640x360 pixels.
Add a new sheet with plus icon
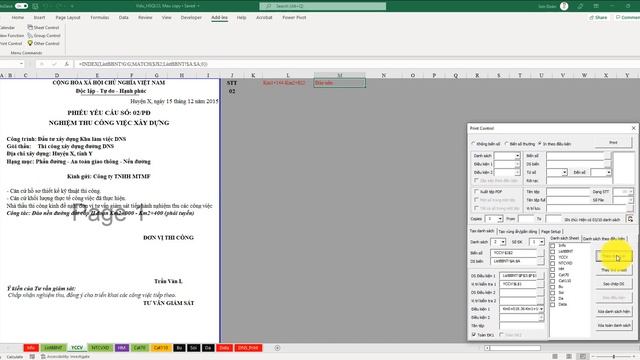[278, 348]
